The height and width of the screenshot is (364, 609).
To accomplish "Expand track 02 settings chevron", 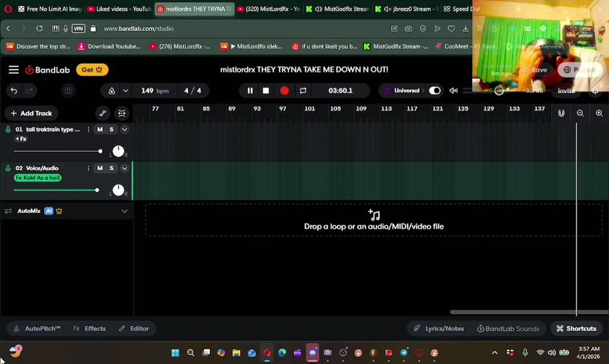I will [x=124, y=168].
